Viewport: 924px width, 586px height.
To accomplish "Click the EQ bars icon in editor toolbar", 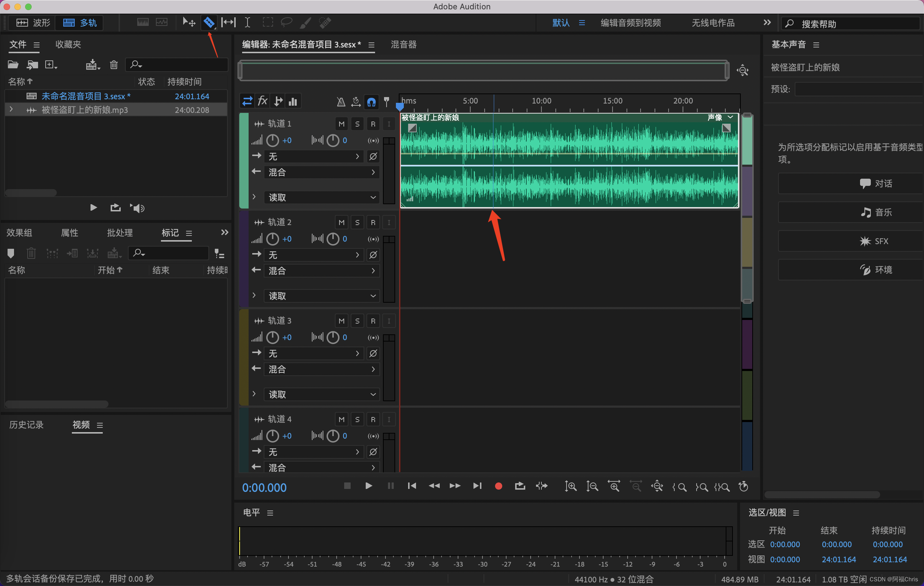I will pyautogui.click(x=293, y=101).
